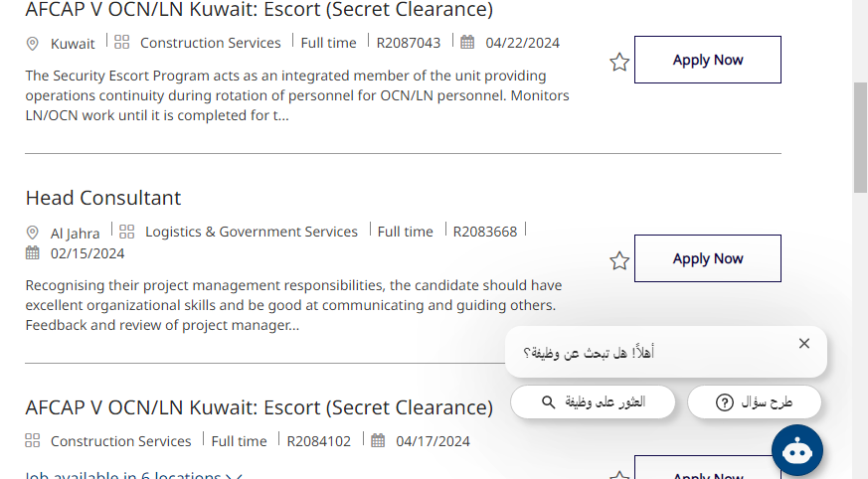The height and width of the screenshot is (479, 868).
Task: Click the category icon for job R2087043
Action: (122, 42)
